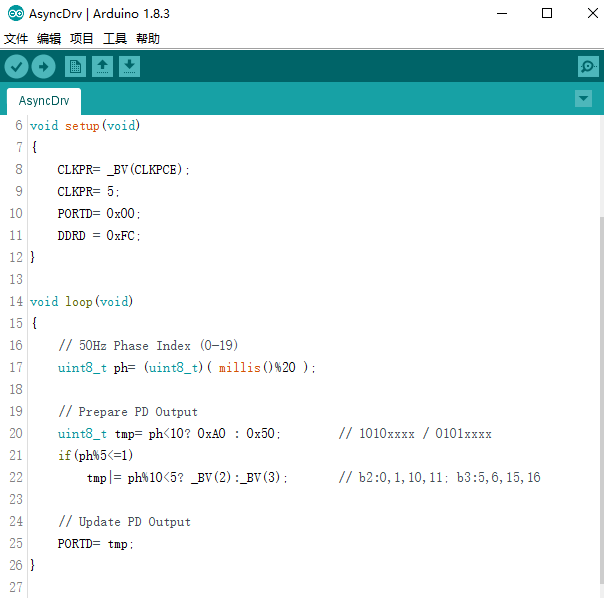Open the tab options dropdown arrow
This screenshot has width=604, height=598.
(583, 99)
